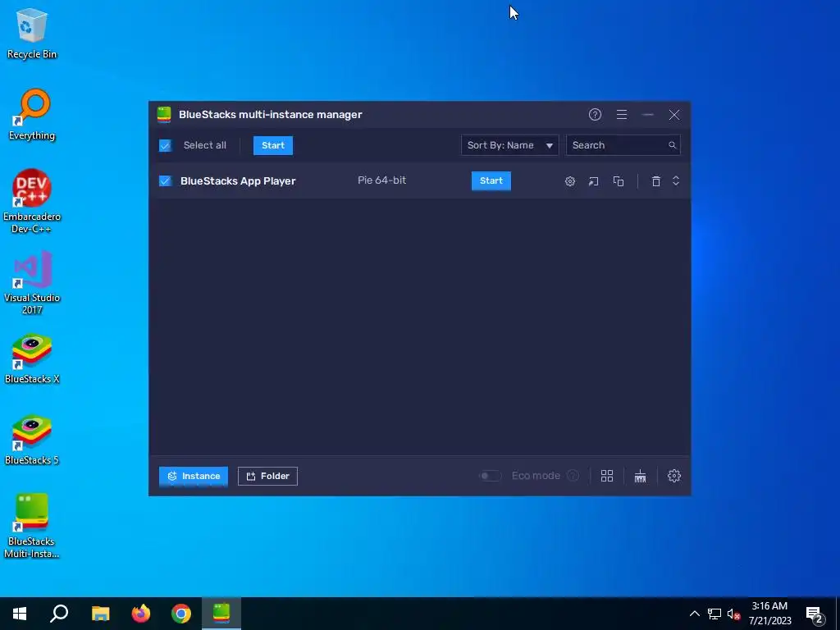
Task: Delete the BlueStacks App Player instance
Action: pos(655,181)
